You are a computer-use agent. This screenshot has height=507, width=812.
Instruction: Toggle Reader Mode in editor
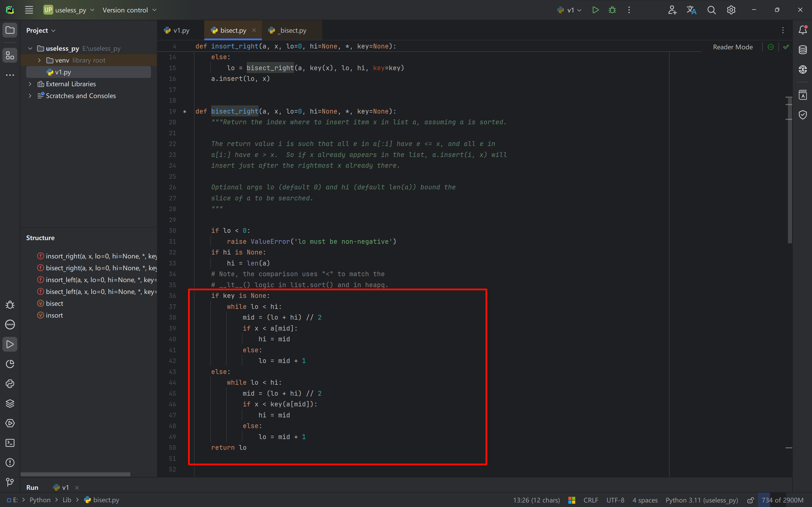pos(732,47)
